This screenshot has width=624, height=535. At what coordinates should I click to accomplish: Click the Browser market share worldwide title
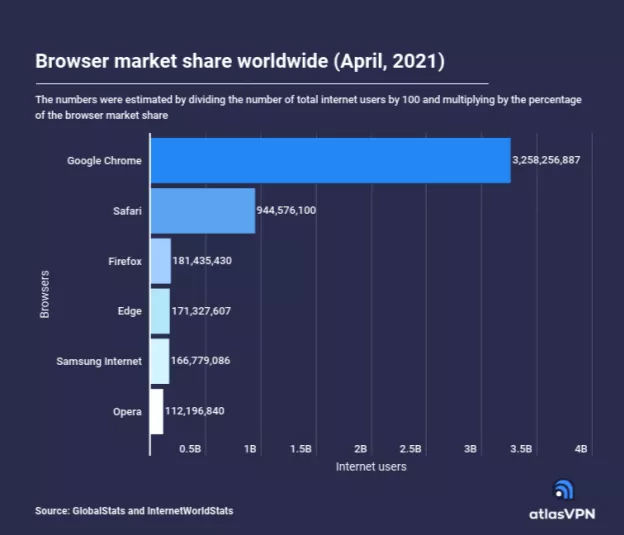pyautogui.click(x=240, y=61)
